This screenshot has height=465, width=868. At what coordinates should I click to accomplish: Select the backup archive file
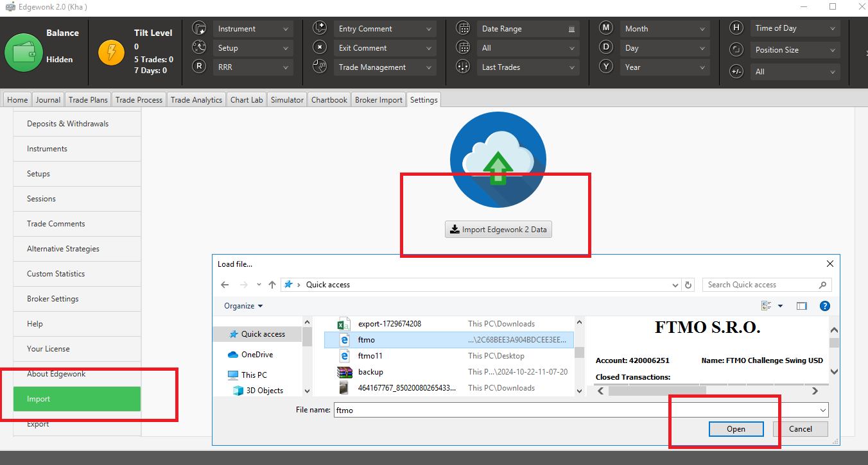pyautogui.click(x=449, y=372)
